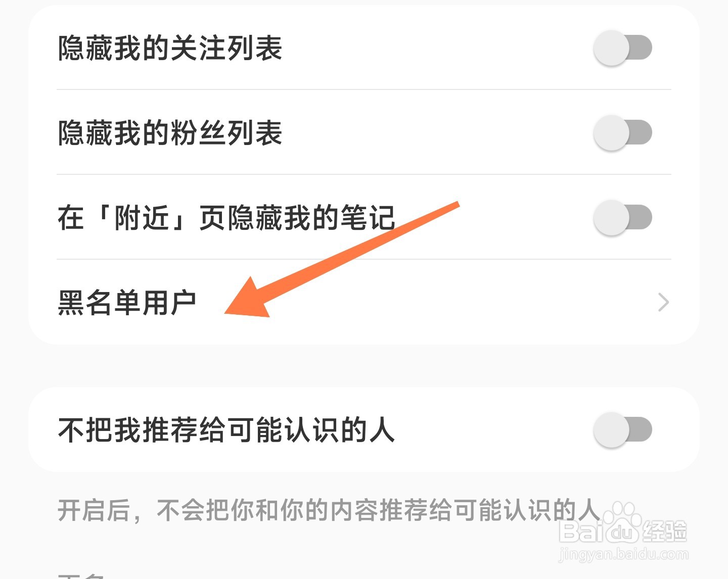Open the jingyan.baidu.com link

(623, 555)
